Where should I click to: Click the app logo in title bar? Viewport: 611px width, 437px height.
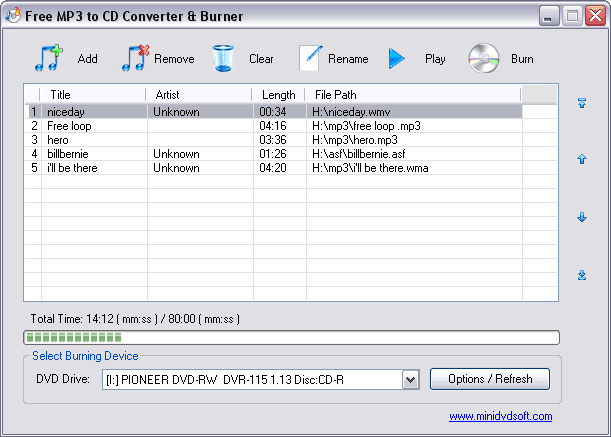13,16
